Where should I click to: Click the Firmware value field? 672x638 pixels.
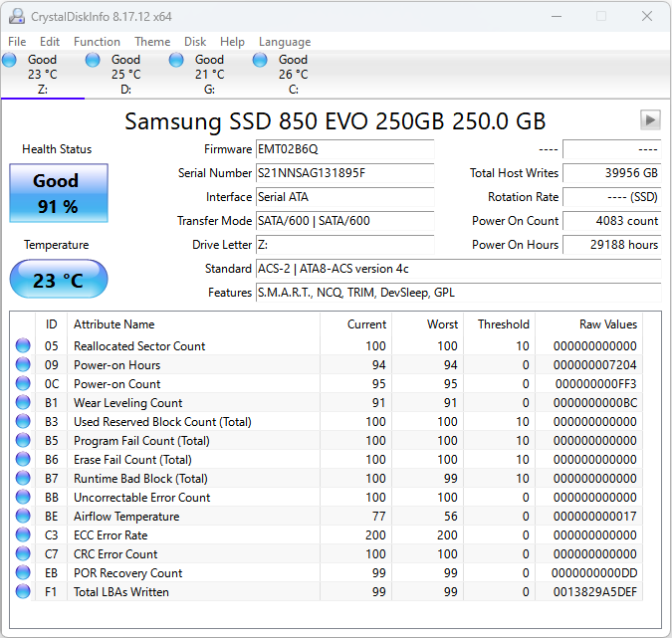343,149
